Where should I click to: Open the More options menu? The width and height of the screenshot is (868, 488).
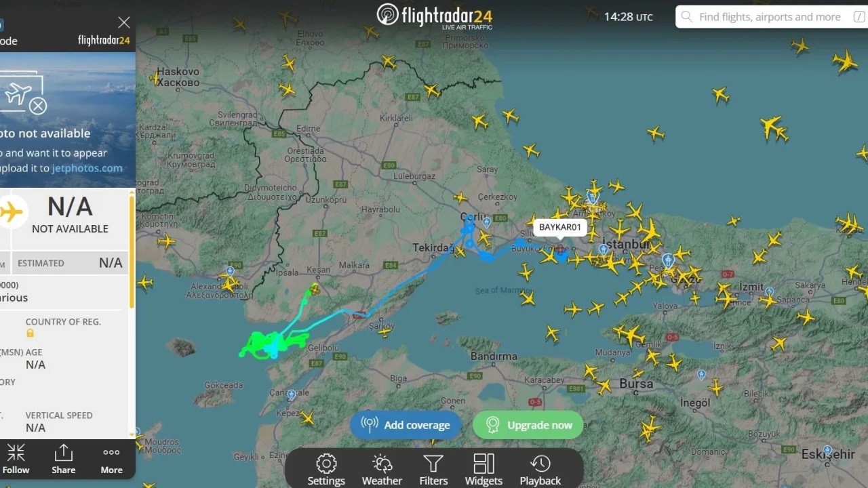tap(112, 460)
